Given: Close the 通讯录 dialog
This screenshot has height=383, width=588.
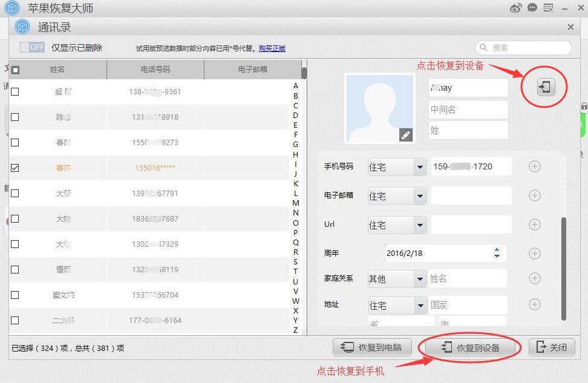Looking at the screenshot, I should click(570, 27).
